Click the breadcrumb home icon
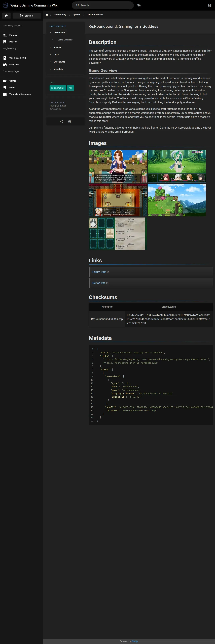 (x=47, y=15)
